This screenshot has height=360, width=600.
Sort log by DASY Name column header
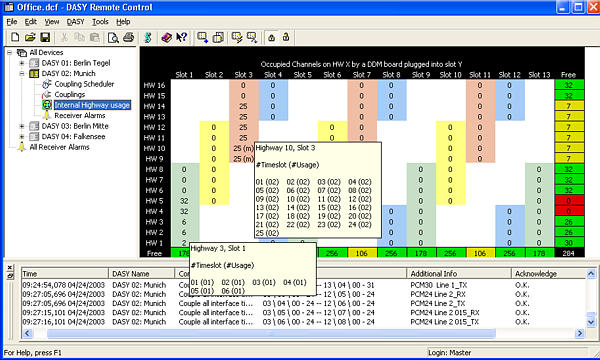pos(142,274)
